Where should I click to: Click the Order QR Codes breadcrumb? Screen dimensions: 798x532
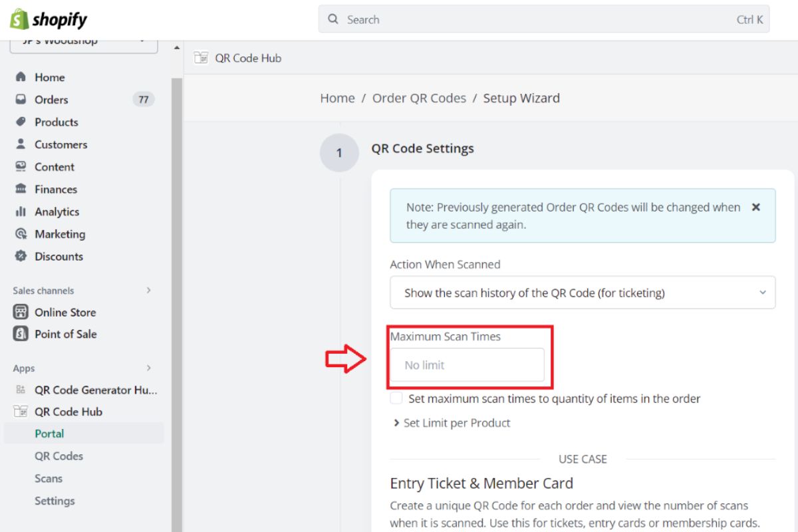pos(419,98)
